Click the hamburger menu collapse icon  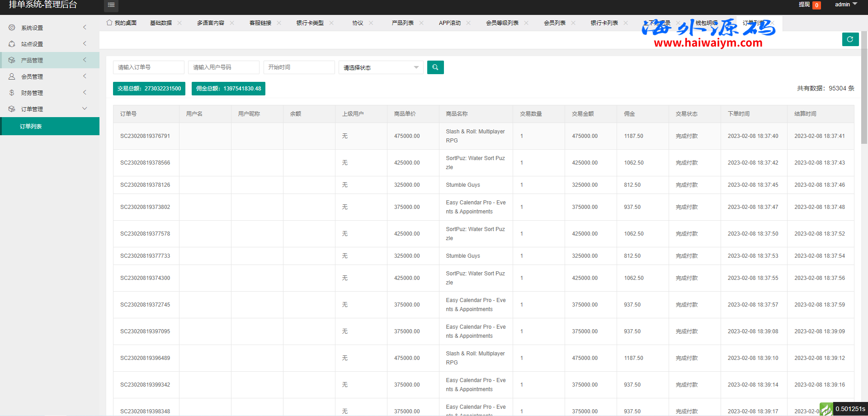(x=111, y=5)
